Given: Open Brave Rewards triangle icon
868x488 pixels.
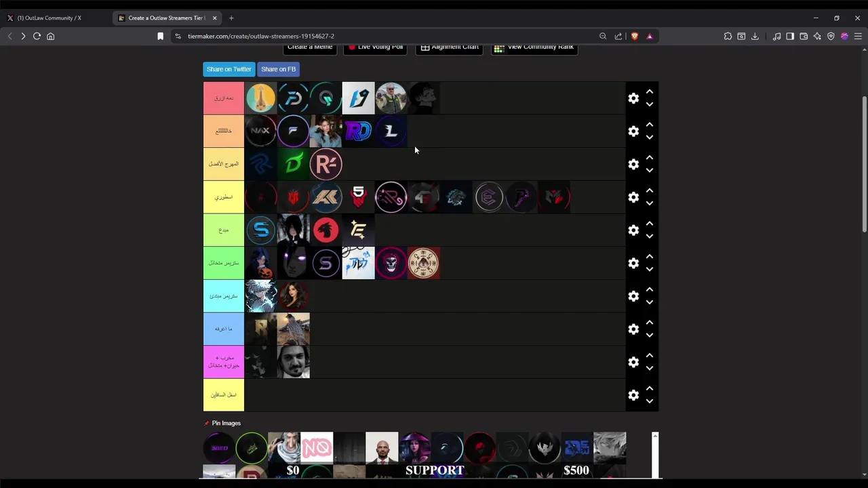Looking at the screenshot, I should pos(650,36).
